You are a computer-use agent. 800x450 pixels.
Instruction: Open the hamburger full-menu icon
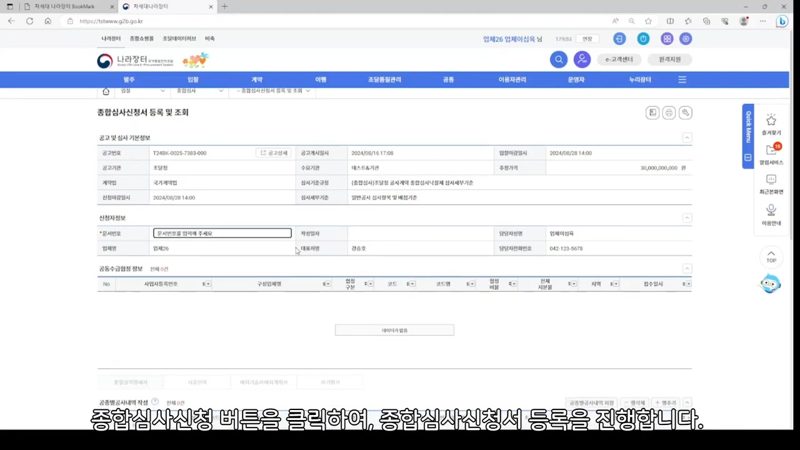pos(682,80)
